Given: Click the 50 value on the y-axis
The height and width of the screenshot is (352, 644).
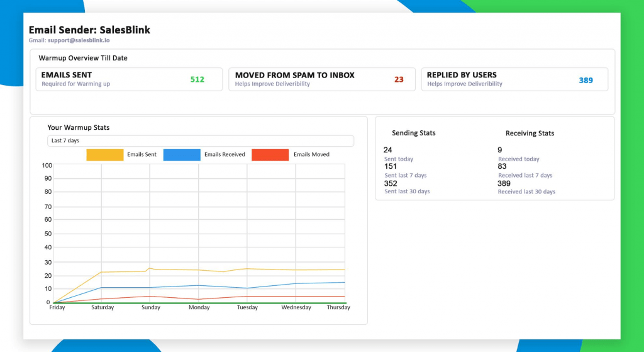Looking at the screenshot, I should click(x=48, y=234).
